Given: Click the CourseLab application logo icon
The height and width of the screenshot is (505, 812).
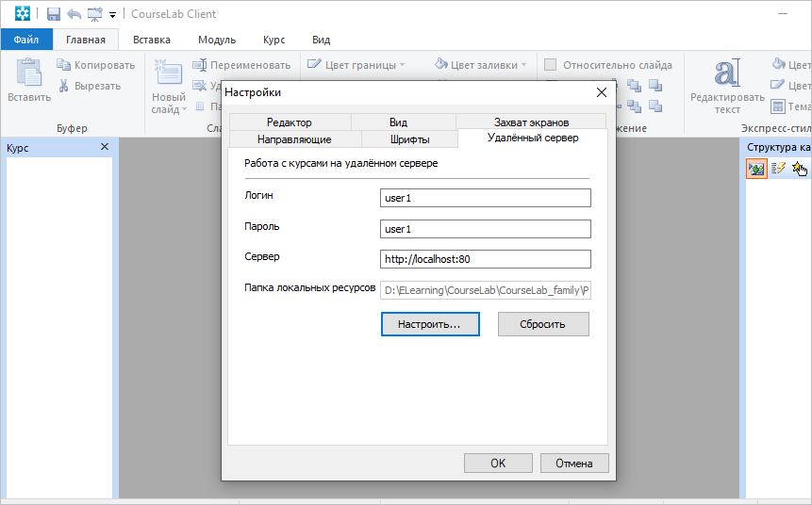Looking at the screenshot, I should (23, 13).
